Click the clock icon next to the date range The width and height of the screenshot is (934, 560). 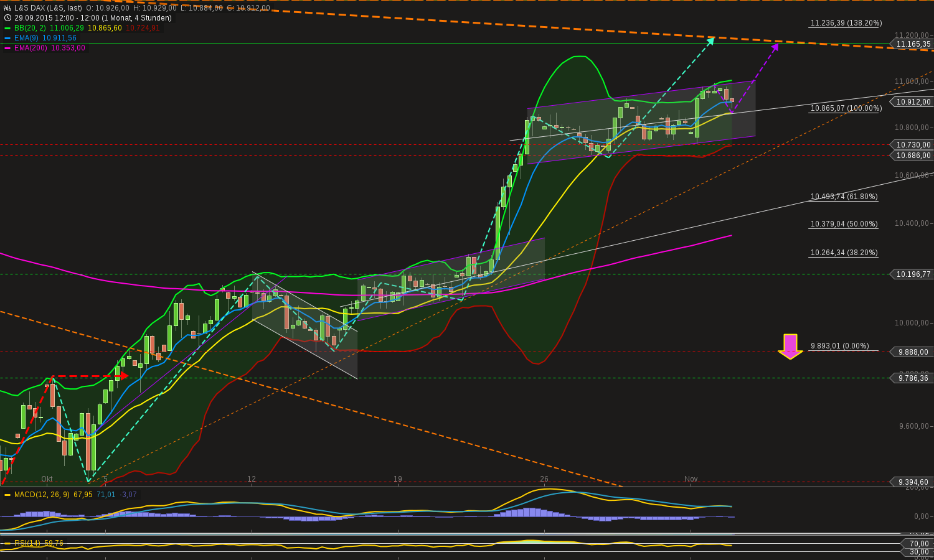[x=7, y=18]
